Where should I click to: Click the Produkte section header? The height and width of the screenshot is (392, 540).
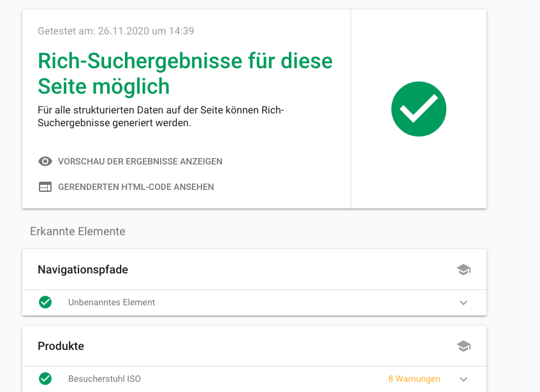point(61,346)
